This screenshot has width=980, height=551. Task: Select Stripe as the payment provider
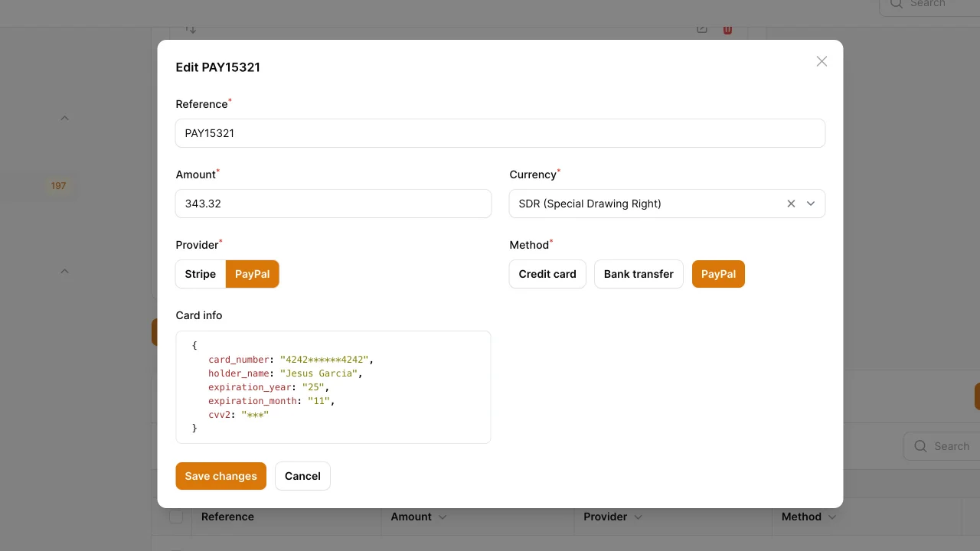[x=200, y=274]
